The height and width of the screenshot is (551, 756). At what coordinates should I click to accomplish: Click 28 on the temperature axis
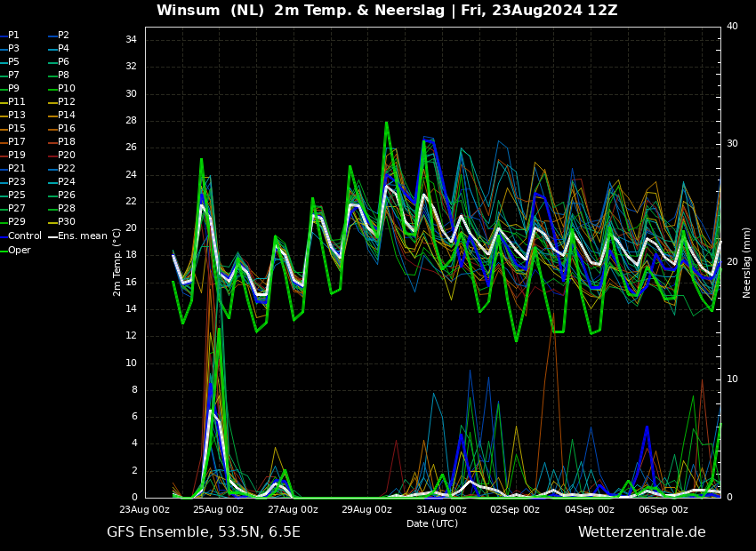coord(131,121)
